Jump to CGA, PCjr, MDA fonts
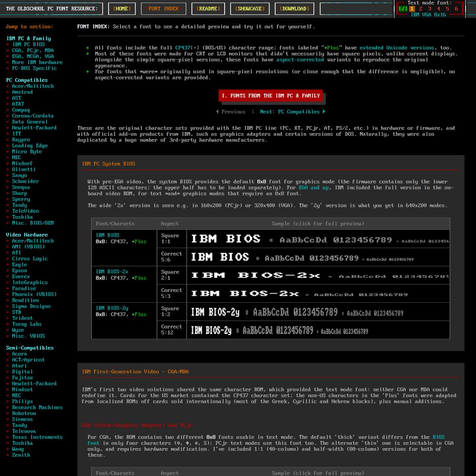The height and width of the screenshot is (476, 476). click(33, 50)
